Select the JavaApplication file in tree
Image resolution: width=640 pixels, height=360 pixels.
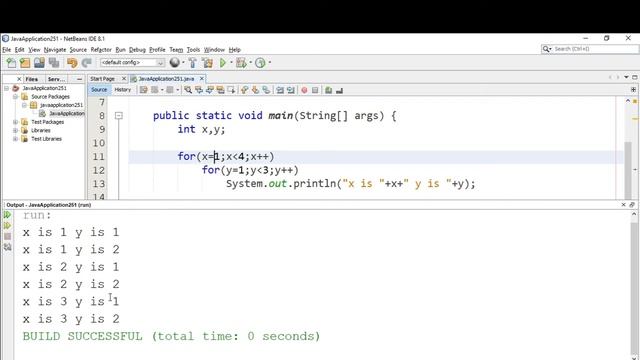pyautogui.click(x=67, y=113)
